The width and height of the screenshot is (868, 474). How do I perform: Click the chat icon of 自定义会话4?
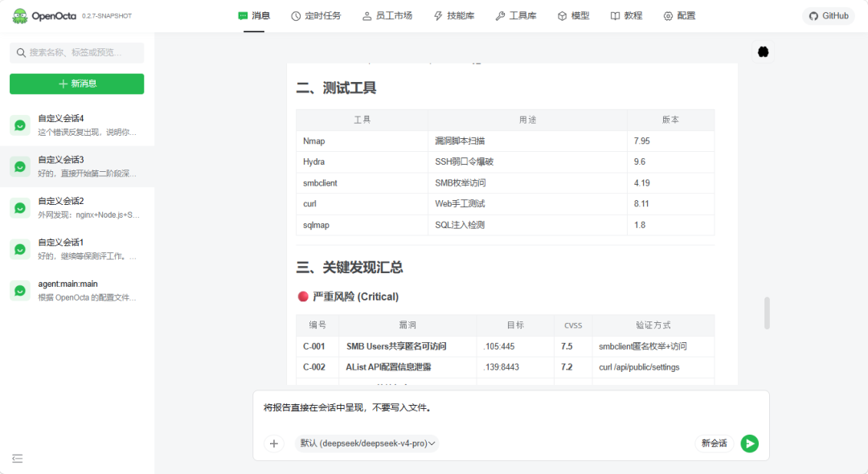20,125
